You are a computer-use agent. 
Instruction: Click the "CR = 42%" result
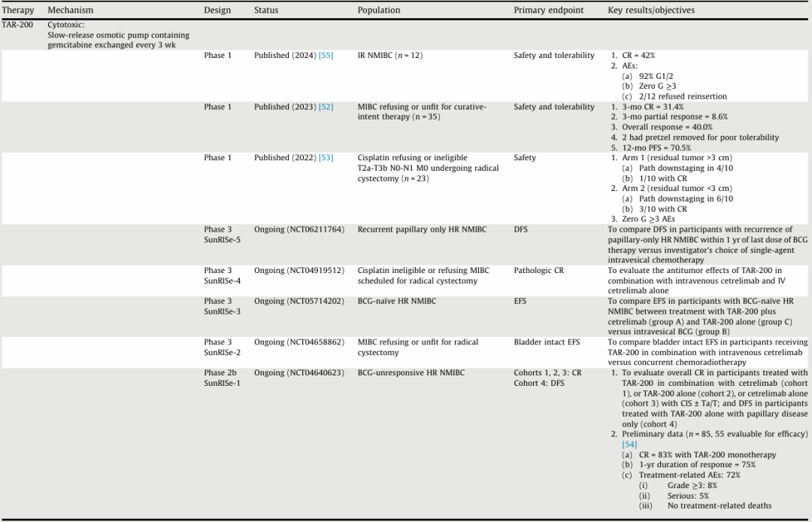point(638,56)
